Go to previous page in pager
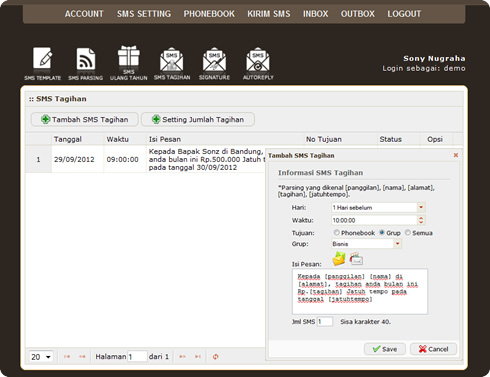Viewport: 490px width, 377px height. (82, 357)
